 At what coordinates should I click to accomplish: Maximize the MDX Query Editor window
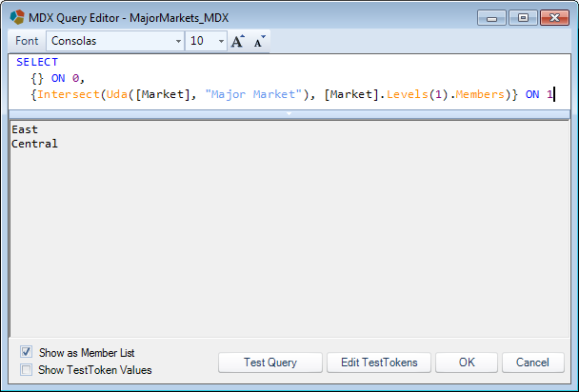(523, 18)
